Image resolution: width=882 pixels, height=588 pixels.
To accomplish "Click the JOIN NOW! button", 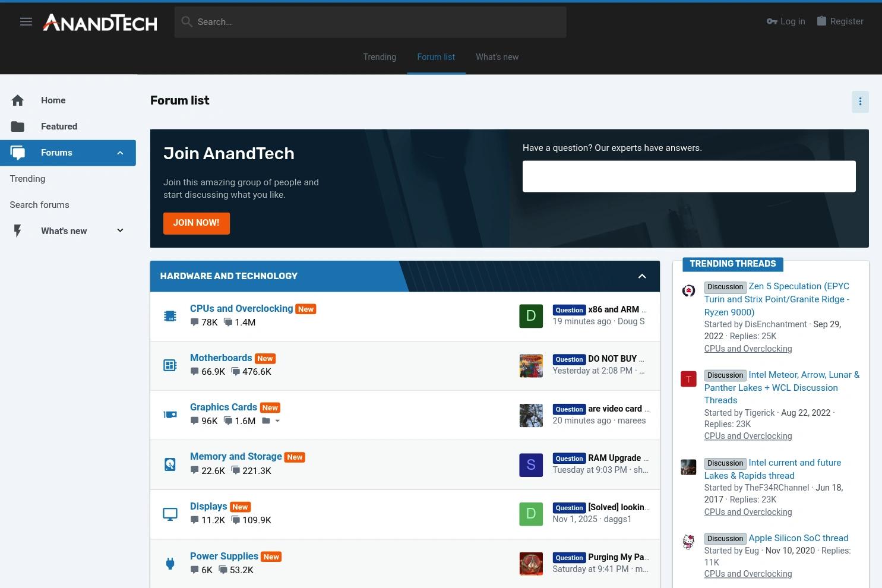I will pyautogui.click(x=197, y=223).
